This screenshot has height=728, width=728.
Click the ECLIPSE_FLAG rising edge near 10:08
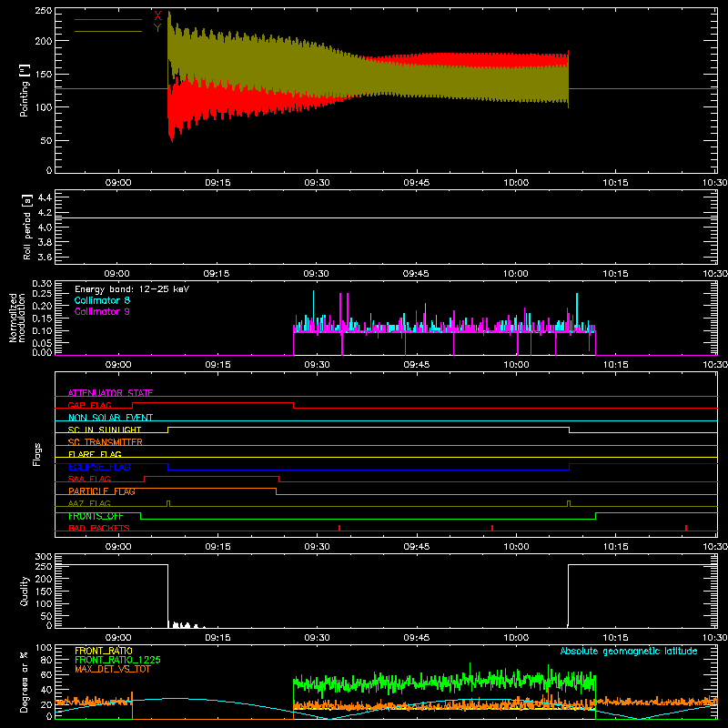click(x=570, y=467)
